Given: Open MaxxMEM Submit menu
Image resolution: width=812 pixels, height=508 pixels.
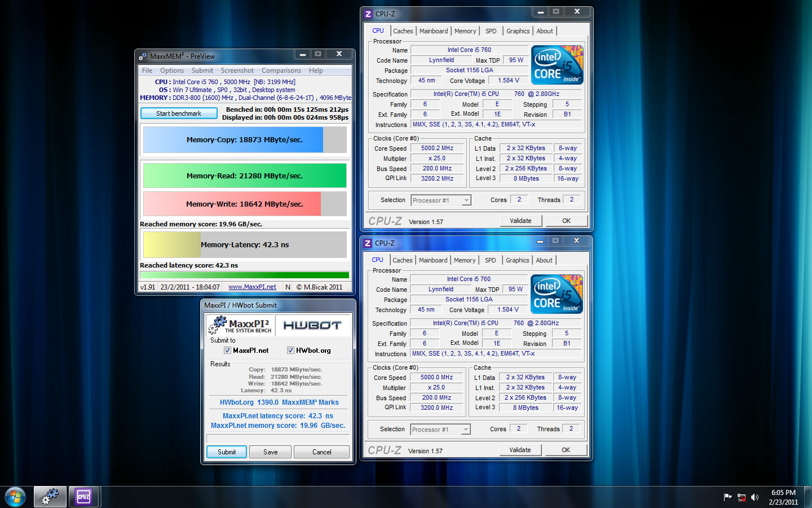Looking at the screenshot, I should (202, 71).
